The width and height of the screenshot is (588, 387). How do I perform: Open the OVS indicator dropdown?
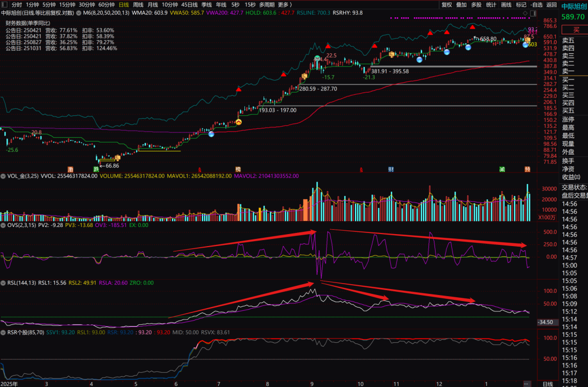tap(3, 225)
